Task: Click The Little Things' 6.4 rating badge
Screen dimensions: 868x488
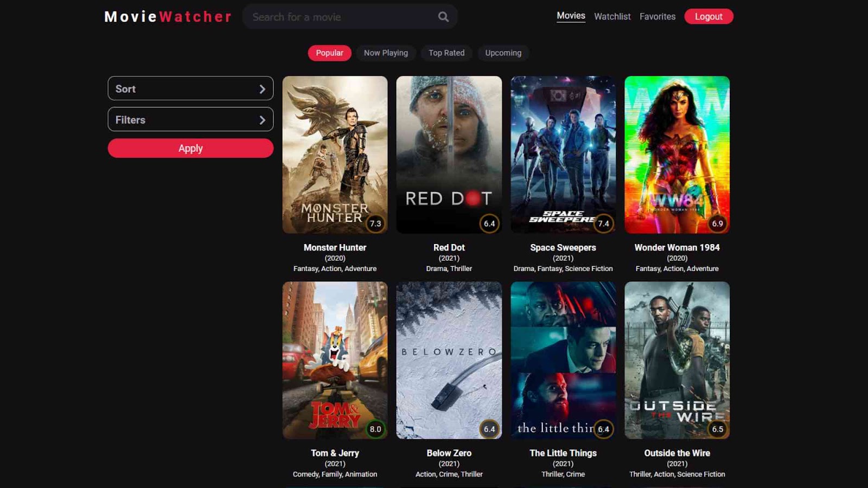Action: click(x=603, y=429)
